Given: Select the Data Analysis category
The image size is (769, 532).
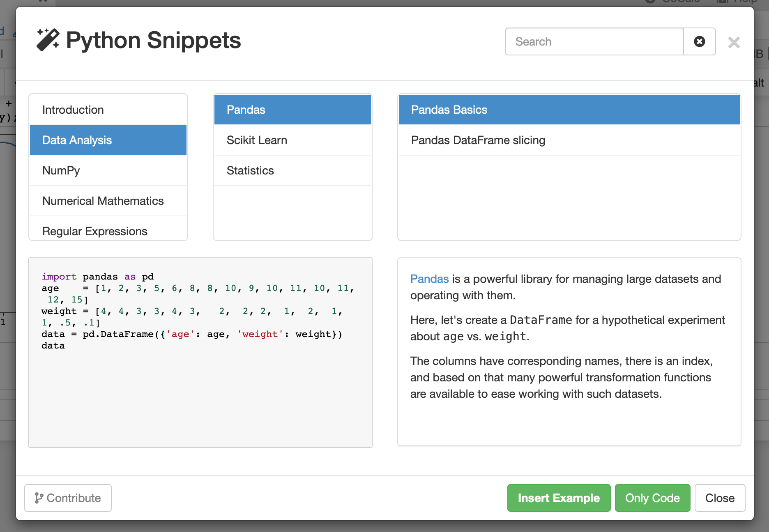Looking at the screenshot, I should point(108,140).
